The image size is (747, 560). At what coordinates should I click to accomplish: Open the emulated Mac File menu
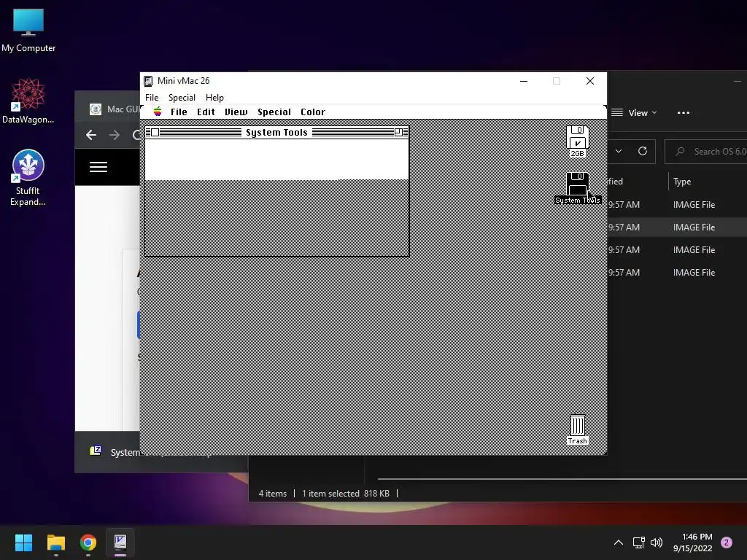click(x=179, y=112)
